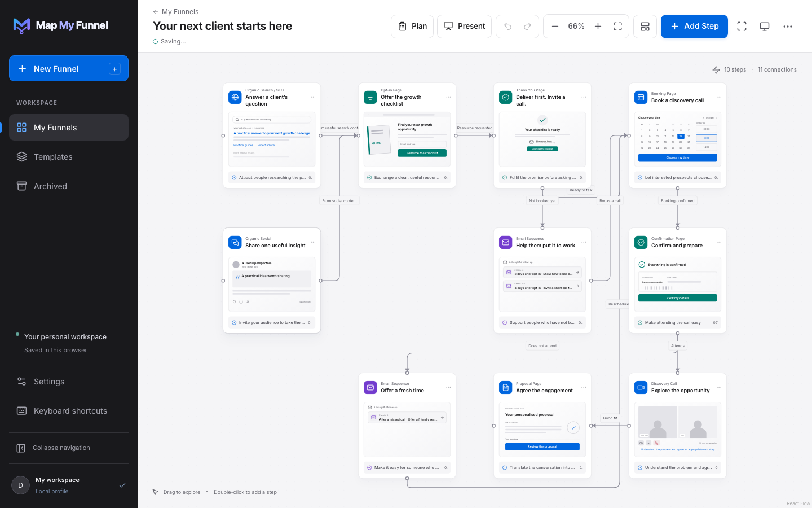Redo the last undone change
The width and height of the screenshot is (812, 508).
coord(527,27)
